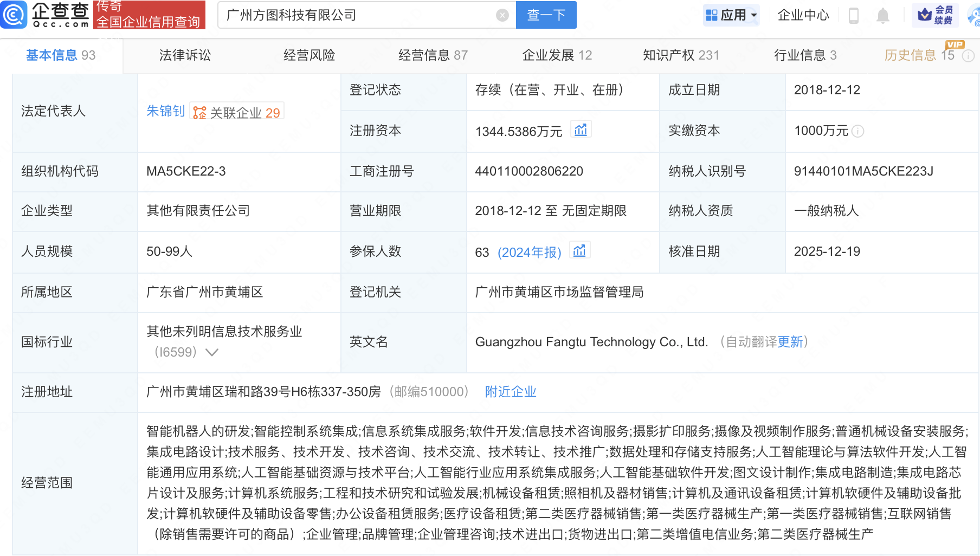
Task: Open notifications bell icon
Action: click(882, 16)
